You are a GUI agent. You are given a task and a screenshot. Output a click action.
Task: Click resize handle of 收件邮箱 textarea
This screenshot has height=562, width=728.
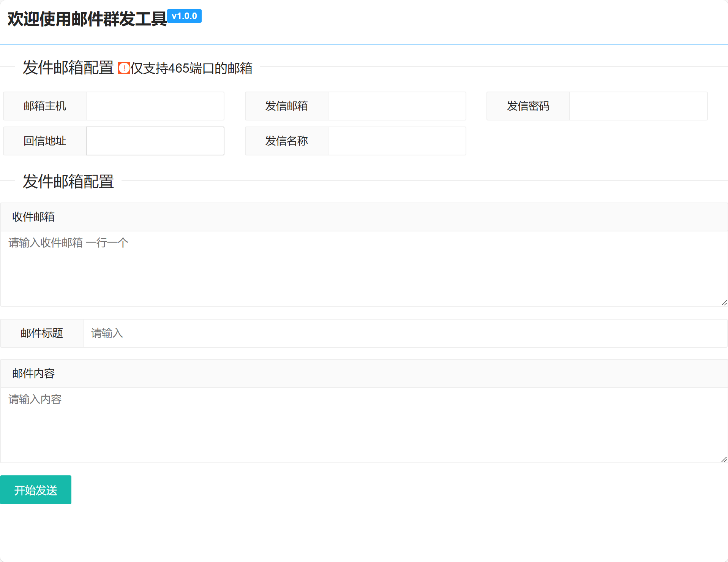(724, 302)
